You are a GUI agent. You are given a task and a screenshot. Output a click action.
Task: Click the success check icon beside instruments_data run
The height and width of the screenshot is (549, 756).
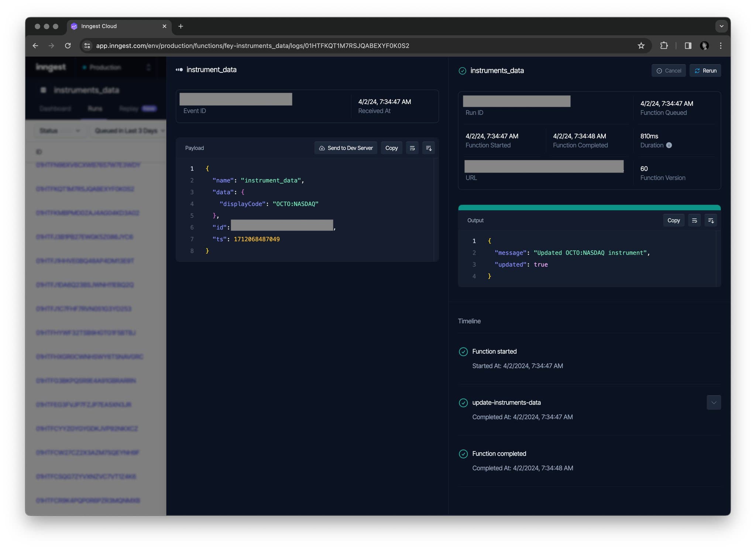click(463, 71)
